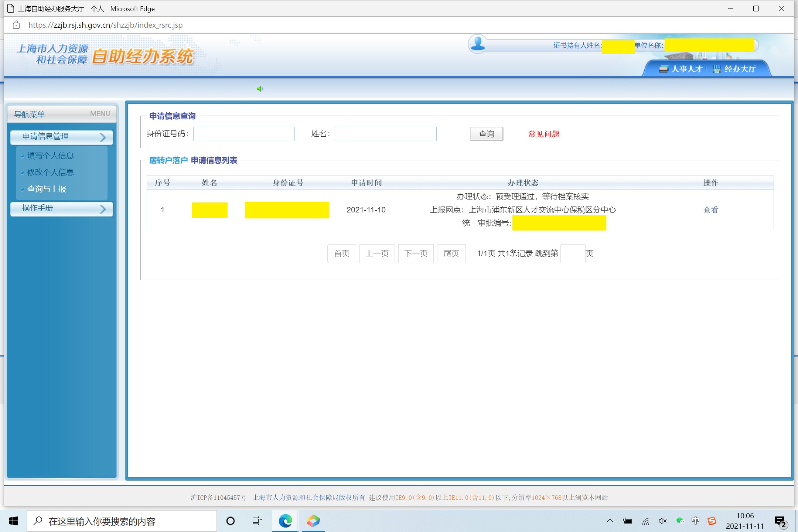
Task: Switch to Microsoft Edge taskbar icon
Action: pos(285,521)
